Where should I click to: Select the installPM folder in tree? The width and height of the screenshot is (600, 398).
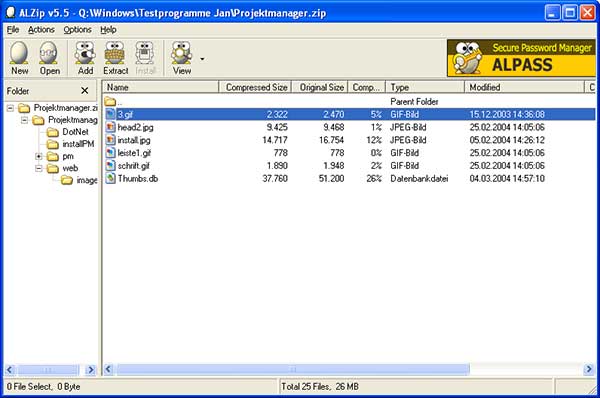pos(78,144)
